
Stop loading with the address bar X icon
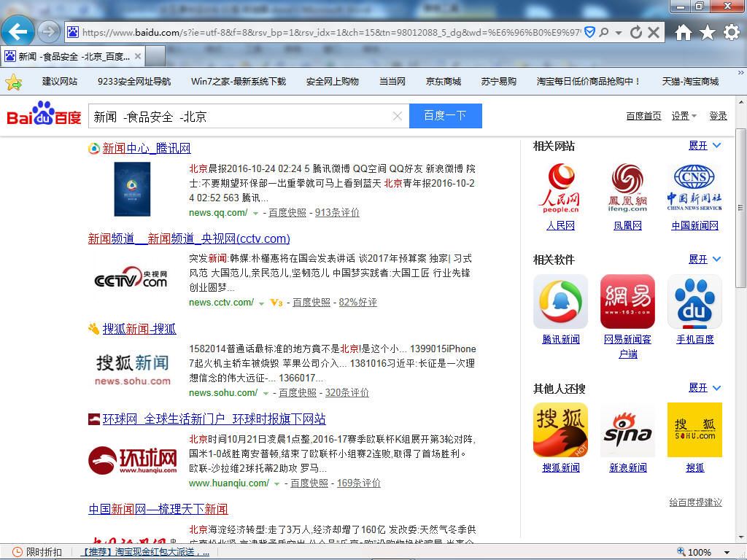654,32
